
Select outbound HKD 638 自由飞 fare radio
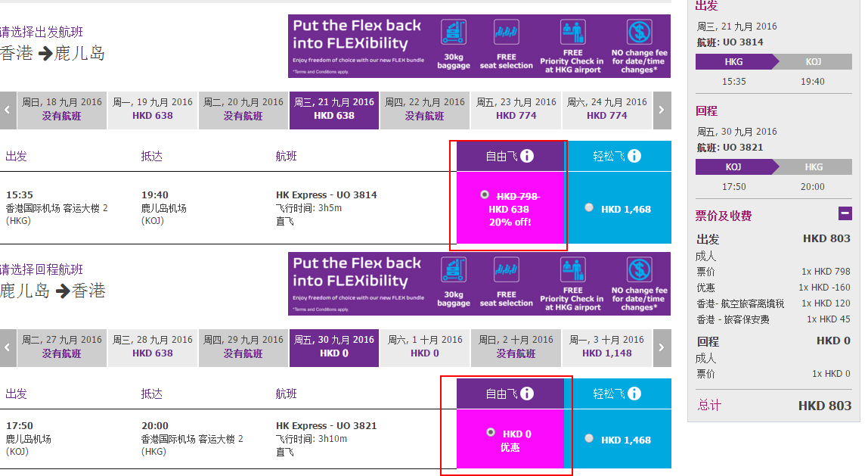(x=485, y=194)
